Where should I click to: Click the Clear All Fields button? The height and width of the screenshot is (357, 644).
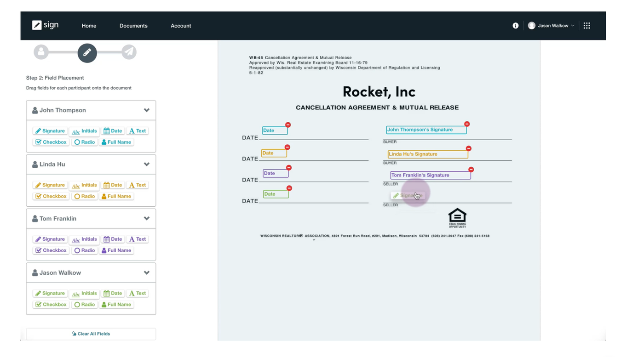click(x=91, y=334)
